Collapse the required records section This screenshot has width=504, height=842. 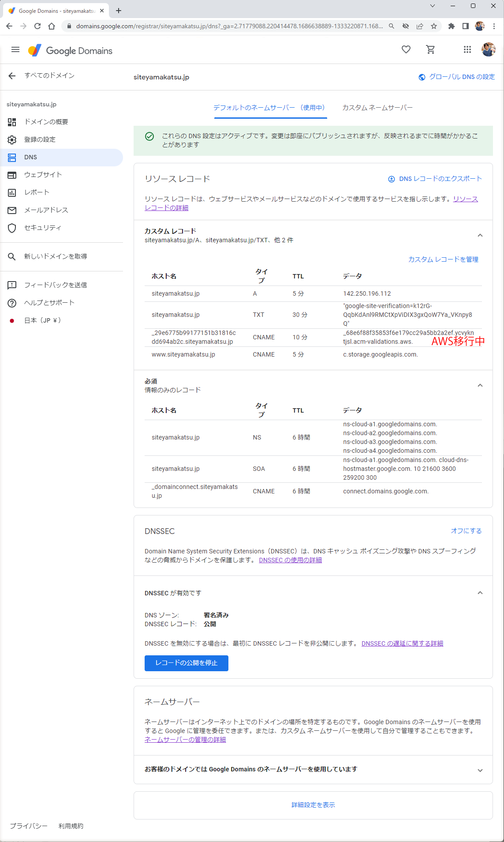point(480,385)
